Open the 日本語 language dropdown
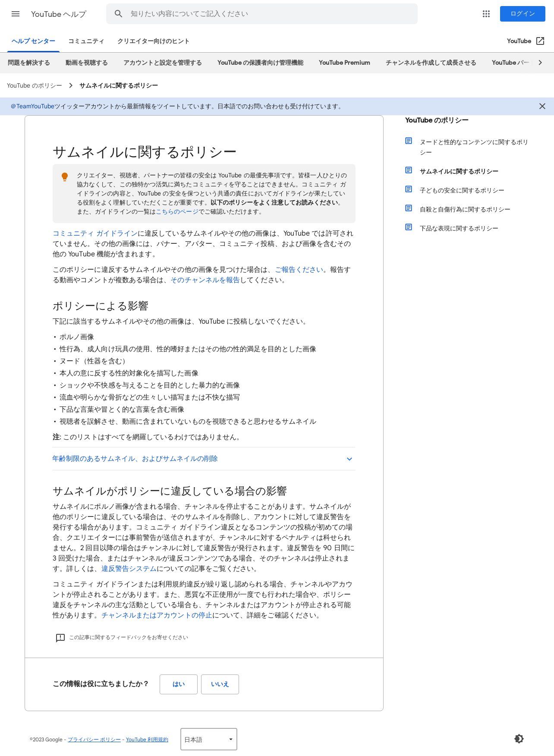554x756 pixels. click(209, 739)
